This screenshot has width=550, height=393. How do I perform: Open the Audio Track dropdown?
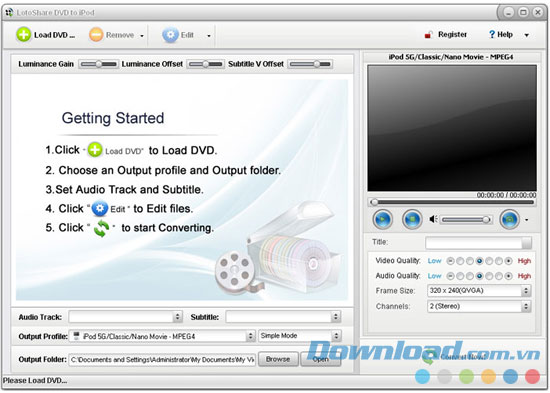click(178, 317)
